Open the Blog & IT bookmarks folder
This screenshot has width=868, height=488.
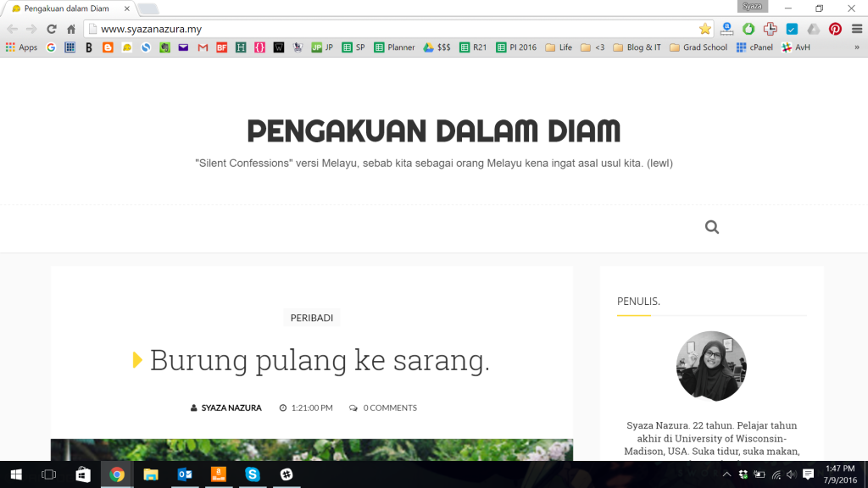click(637, 47)
